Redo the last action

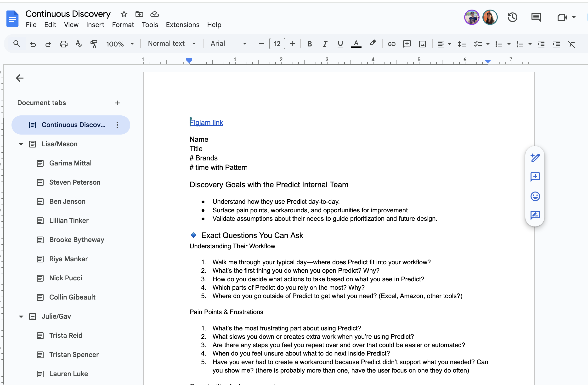point(48,44)
